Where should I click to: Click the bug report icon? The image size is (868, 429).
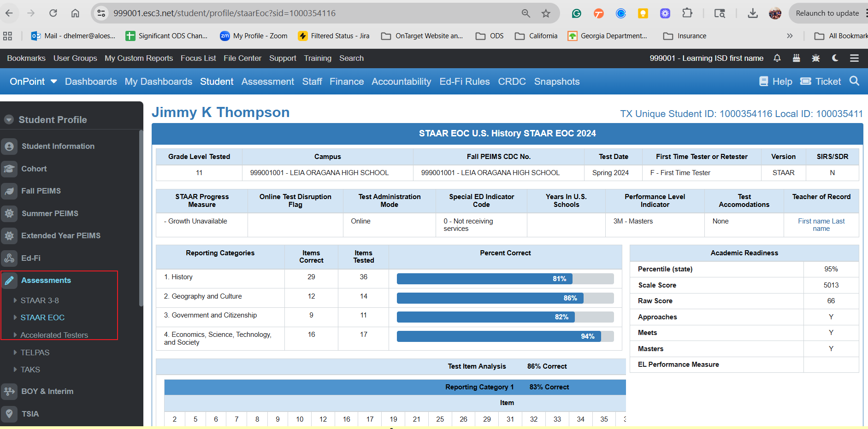815,58
